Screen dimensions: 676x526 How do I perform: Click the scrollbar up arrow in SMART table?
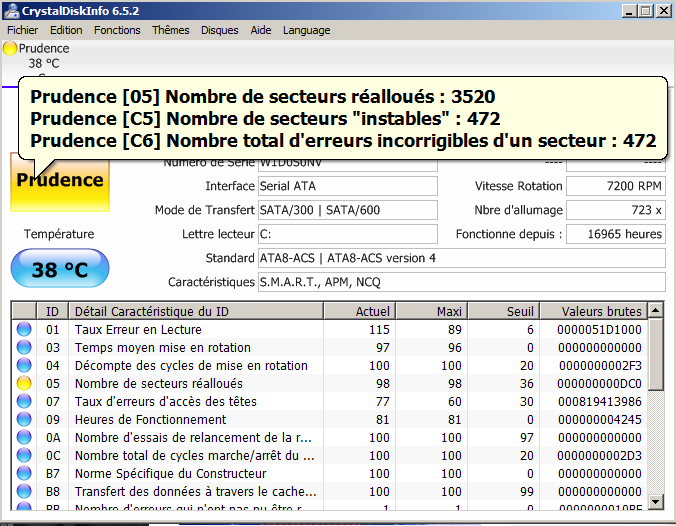tap(656, 310)
